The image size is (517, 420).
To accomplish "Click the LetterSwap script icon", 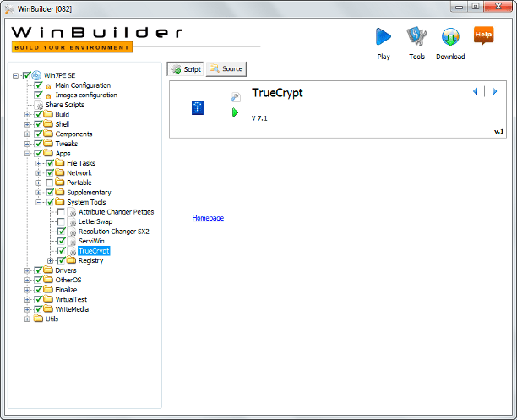I will [72, 221].
